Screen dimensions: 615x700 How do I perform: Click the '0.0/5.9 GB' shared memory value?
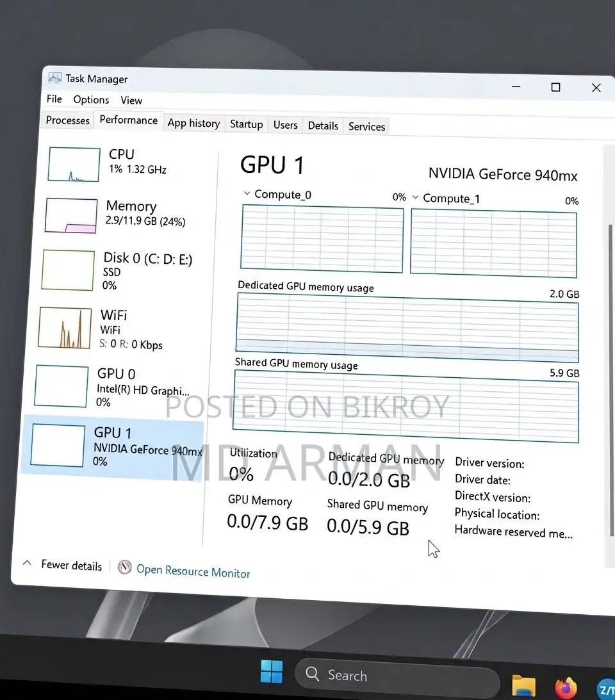(x=368, y=527)
